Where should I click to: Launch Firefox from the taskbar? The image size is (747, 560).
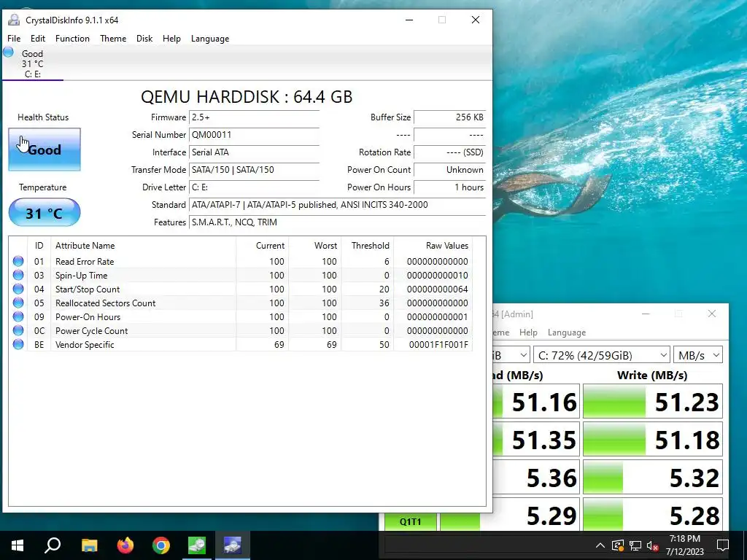(x=125, y=545)
